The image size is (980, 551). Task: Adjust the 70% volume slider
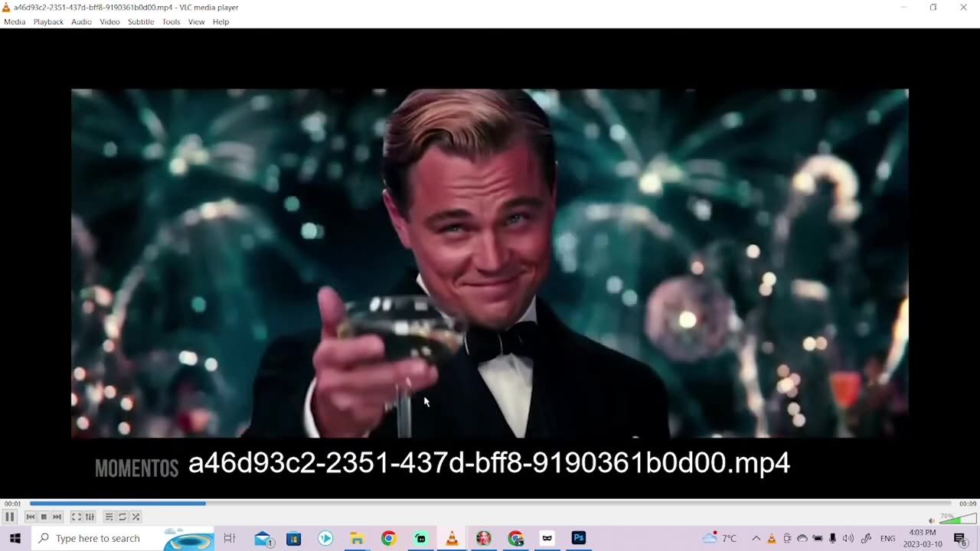point(957,519)
